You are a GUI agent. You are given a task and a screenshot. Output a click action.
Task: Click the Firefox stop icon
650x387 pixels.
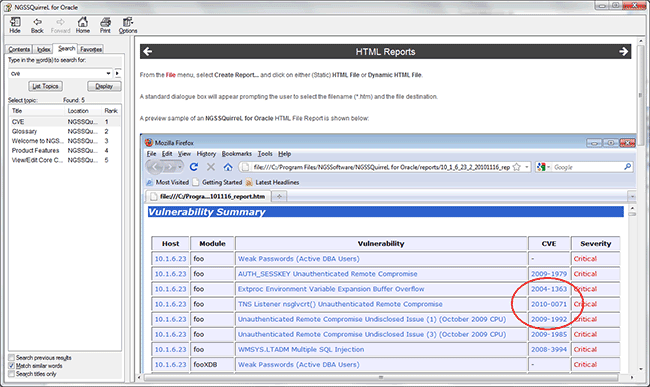pyautogui.click(x=211, y=167)
